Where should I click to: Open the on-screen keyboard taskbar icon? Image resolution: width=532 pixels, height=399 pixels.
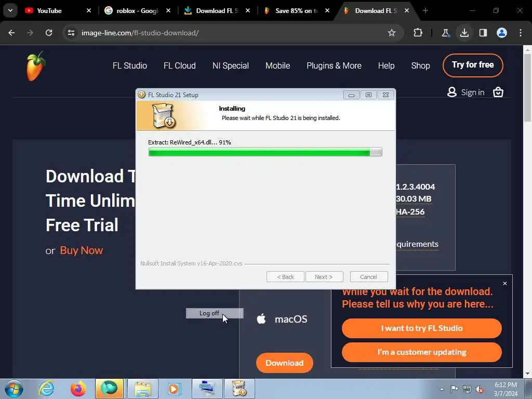coord(207,389)
